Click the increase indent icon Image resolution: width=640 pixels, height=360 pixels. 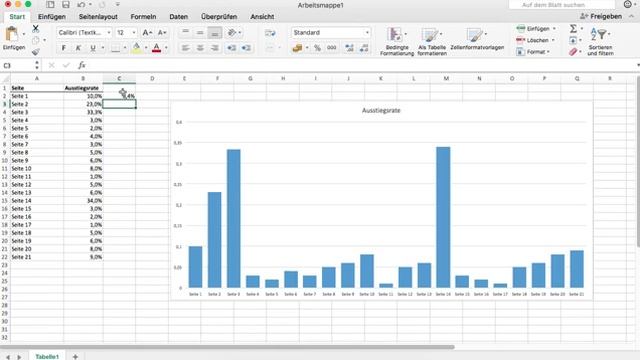click(246, 48)
